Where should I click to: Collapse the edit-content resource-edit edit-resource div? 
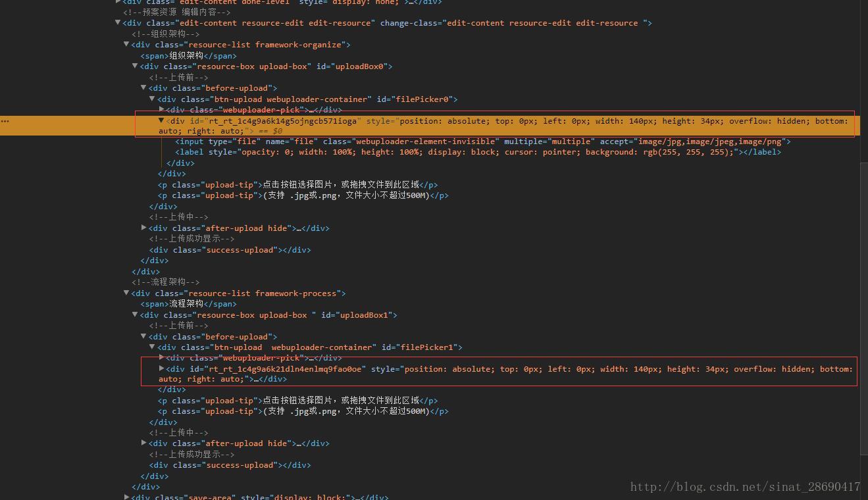pos(118,23)
